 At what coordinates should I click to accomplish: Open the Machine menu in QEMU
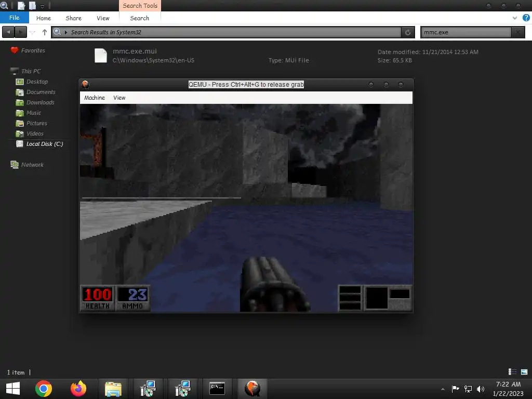point(95,98)
